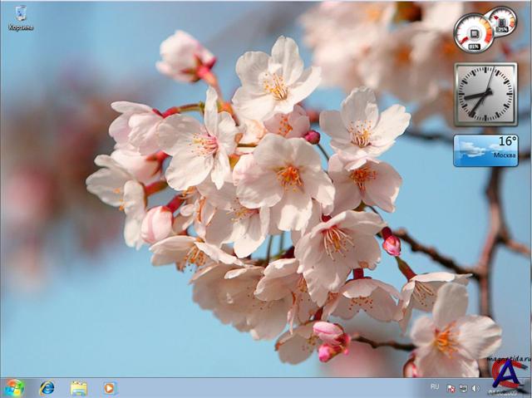Click the magnetida.ru logo in the corner
The image size is (532, 398).
[x=508, y=374]
